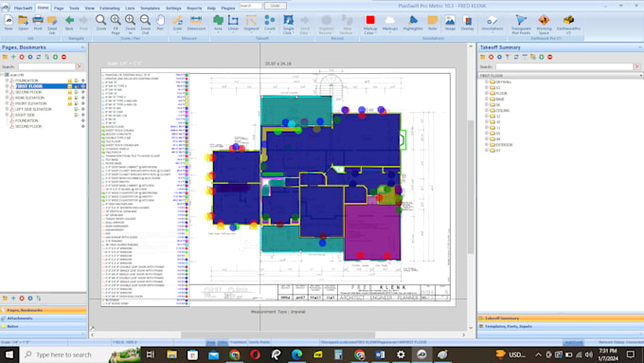Focus the Takeoff Summary search field
This screenshot has width=644, height=363.
(x=563, y=66)
